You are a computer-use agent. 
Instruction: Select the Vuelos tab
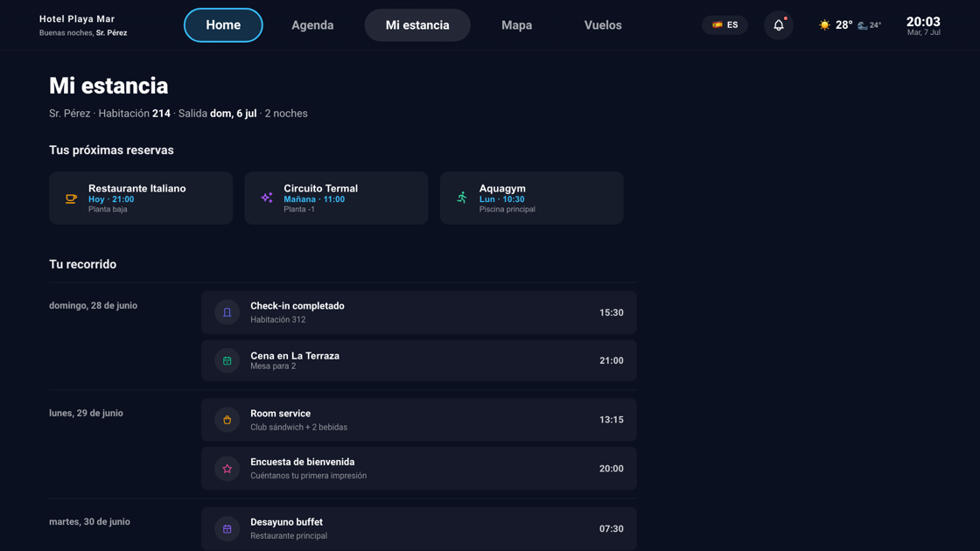click(x=603, y=25)
